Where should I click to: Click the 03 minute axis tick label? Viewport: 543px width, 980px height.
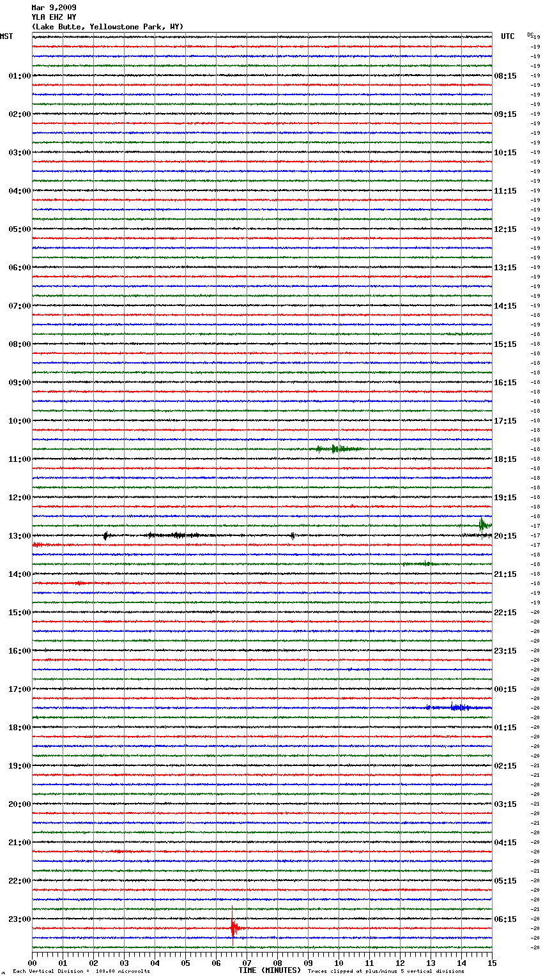coord(124,963)
